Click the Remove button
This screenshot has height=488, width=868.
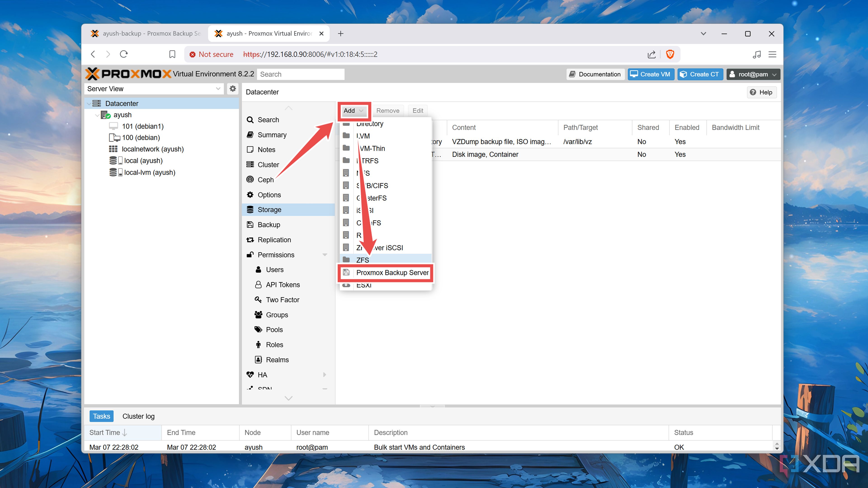point(388,110)
